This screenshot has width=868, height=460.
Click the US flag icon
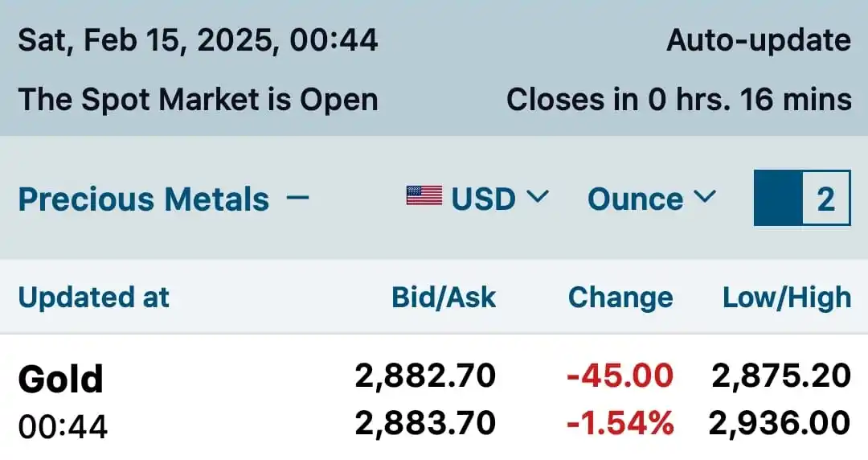click(x=424, y=196)
